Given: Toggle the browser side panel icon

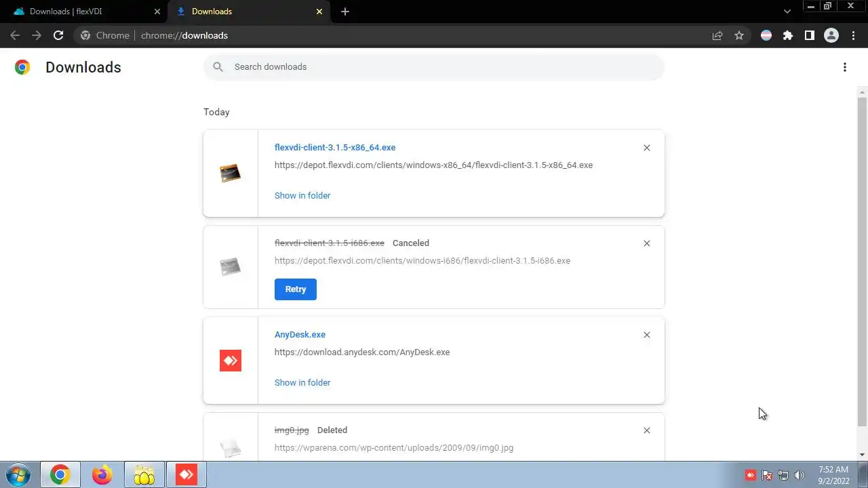Looking at the screenshot, I should coord(809,35).
